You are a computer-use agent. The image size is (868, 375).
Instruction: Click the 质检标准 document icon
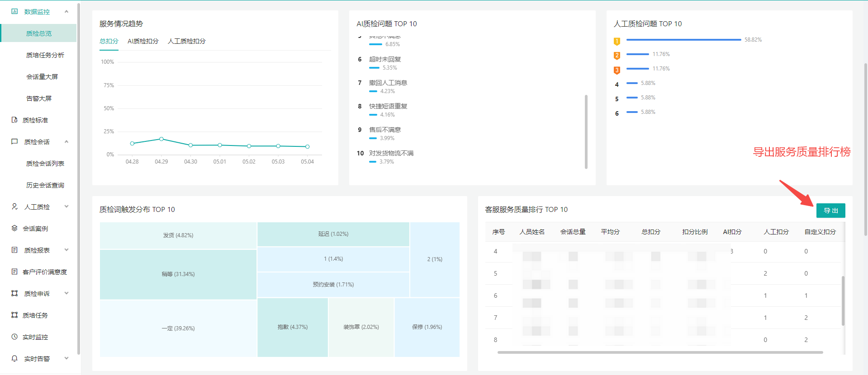coord(14,120)
